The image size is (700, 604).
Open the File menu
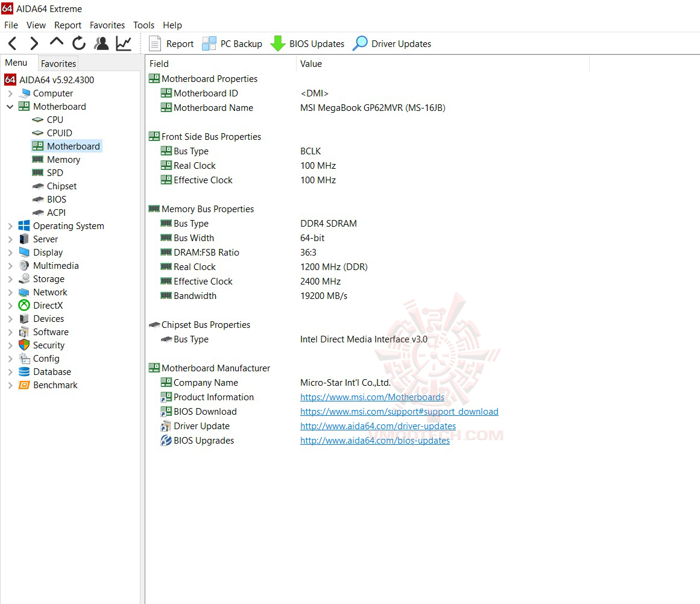click(x=11, y=25)
